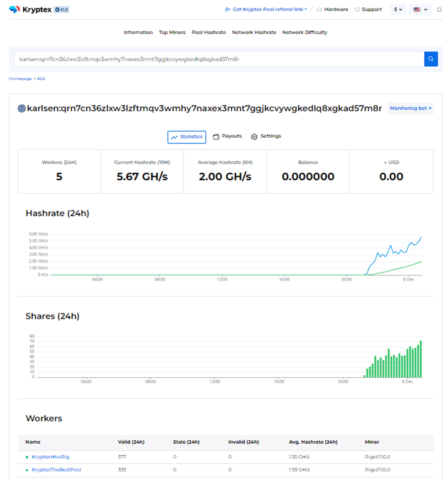The image size is (448, 480).
Task: Click the tallest green shares bar
Action: (421, 359)
